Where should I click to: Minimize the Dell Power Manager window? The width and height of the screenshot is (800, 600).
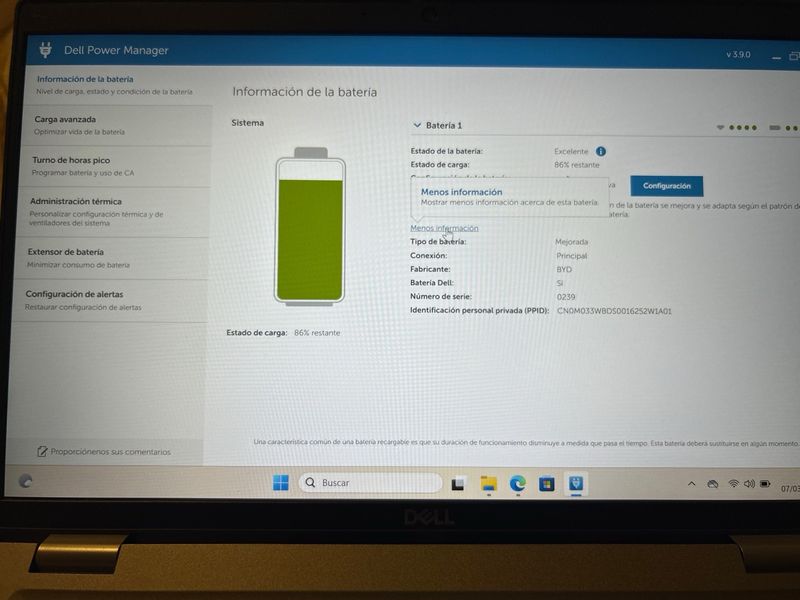click(776, 57)
